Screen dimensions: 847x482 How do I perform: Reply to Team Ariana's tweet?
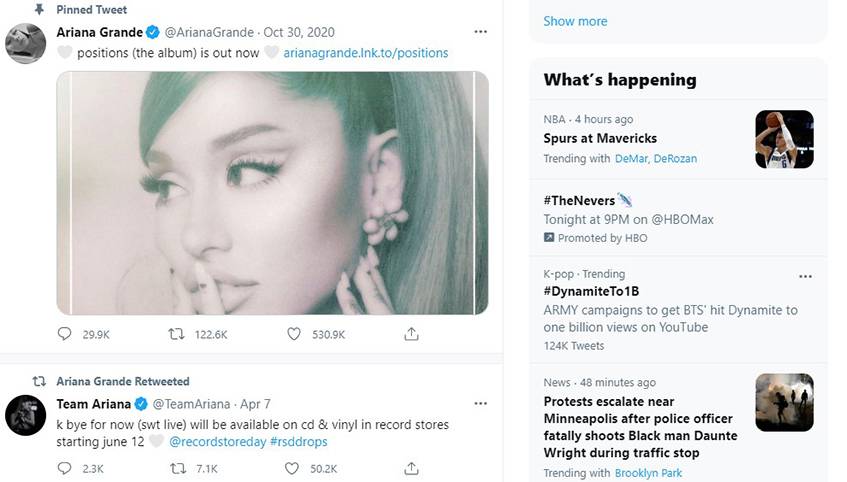pyautogui.click(x=65, y=468)
